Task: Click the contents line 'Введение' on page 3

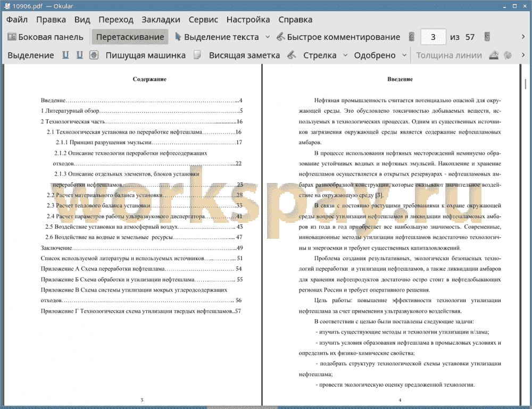Action: pyautogui.click(x=142, y=101)
